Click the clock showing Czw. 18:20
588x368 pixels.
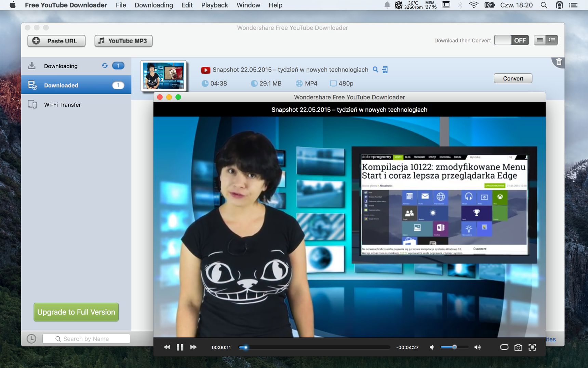[x=516, y=5]
